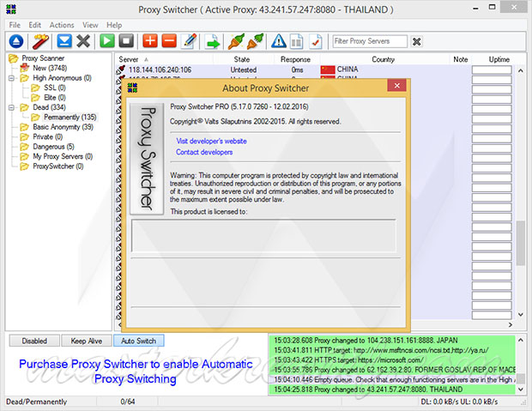Image resolution: width=532 pixels, height=411 pixels.
Task: Click the blue envelope toolbar icon
Action: pos(64,41)
